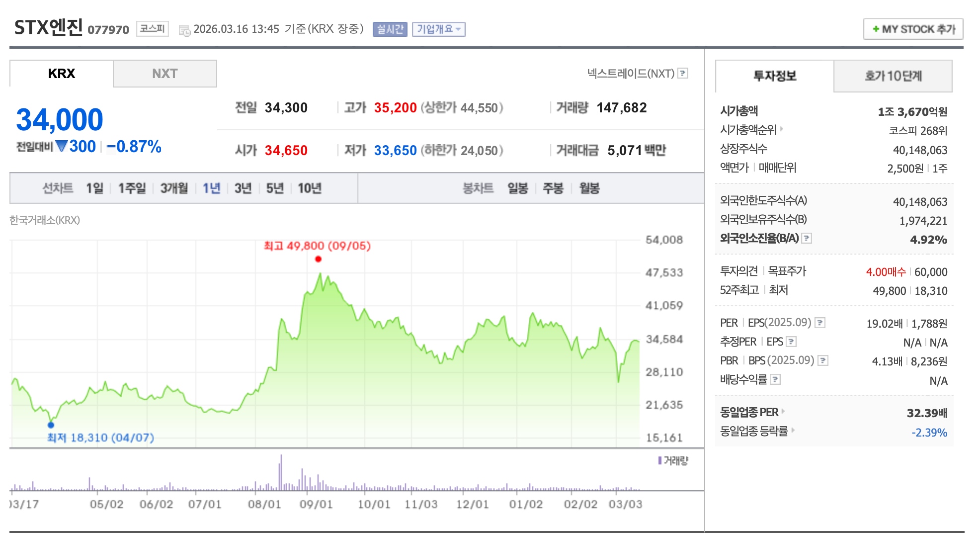Image resolution: width=980 pixels, height=533 pixels.
Task: Open the 넥스트레이드(NXT) link
Action: coord(631,74)
